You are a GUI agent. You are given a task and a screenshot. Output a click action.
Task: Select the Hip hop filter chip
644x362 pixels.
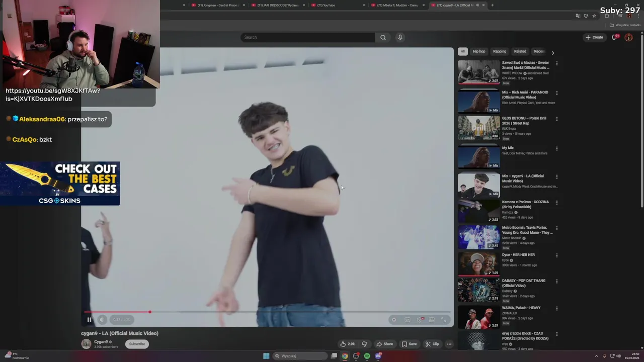pos(479,51)
